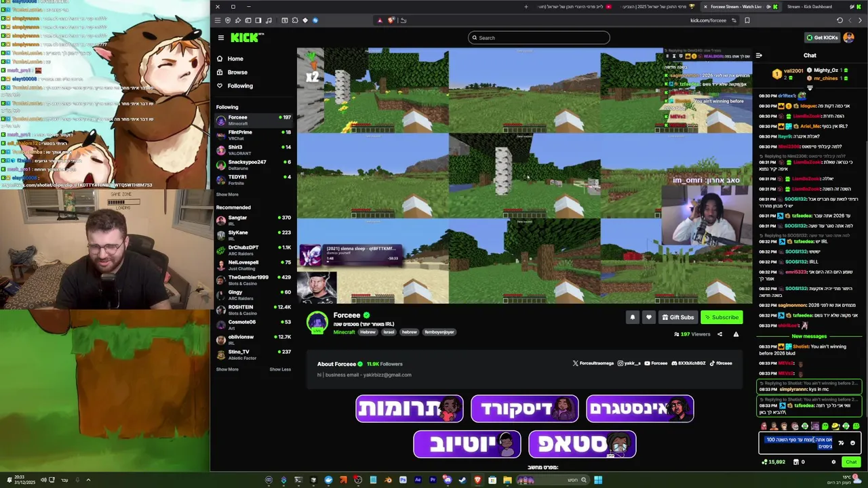Viewport: 868px width, 488px height.
Task: Click the Gift Subs button
Action: click(678, 317)
